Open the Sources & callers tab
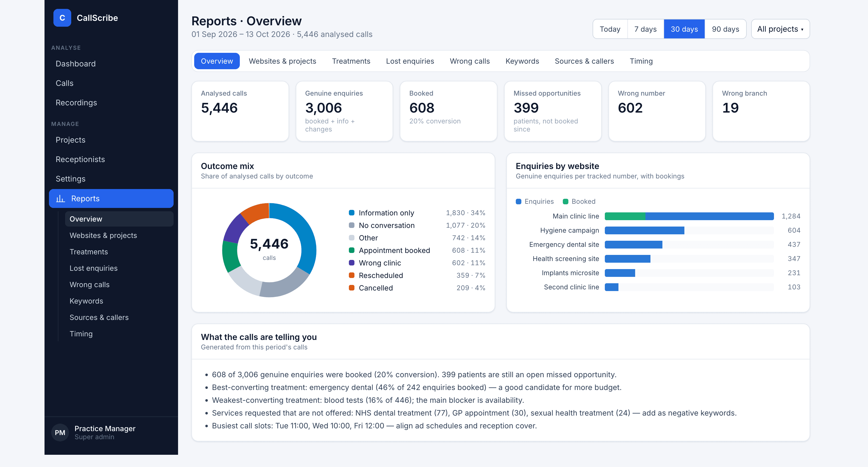This screenshot has width=868, height=467. click(584, 61)
